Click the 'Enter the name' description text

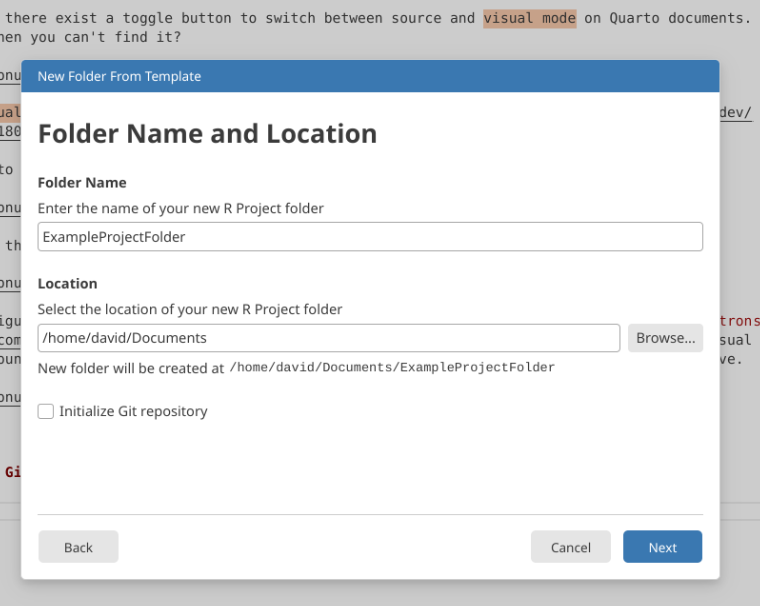pos(181,208)
